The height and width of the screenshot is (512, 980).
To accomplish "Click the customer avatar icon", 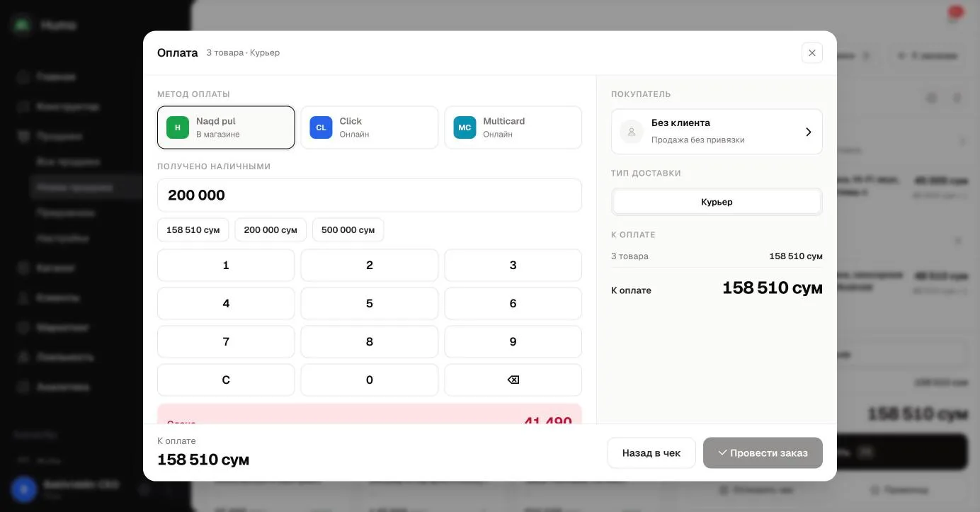I will pos(632,132).
